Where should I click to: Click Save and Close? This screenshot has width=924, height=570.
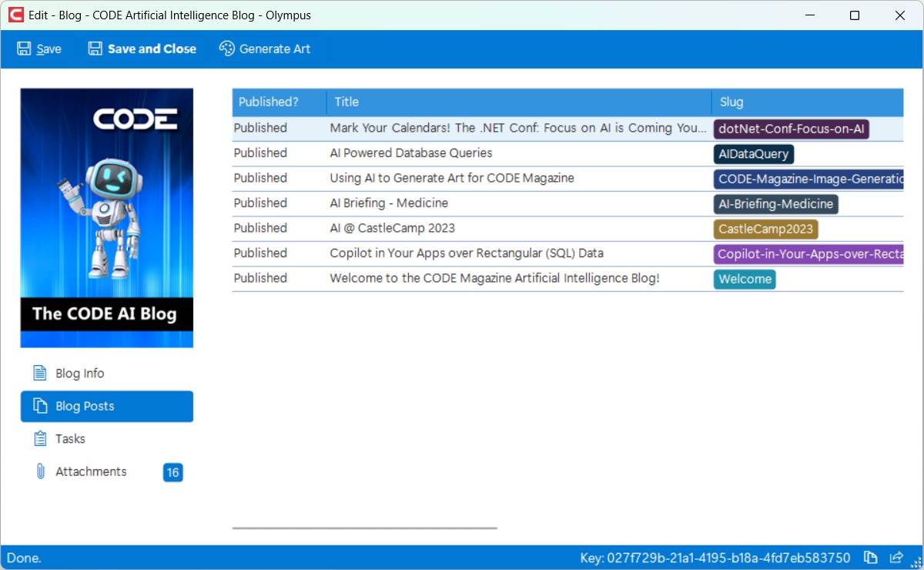click(x=142, y=49)
